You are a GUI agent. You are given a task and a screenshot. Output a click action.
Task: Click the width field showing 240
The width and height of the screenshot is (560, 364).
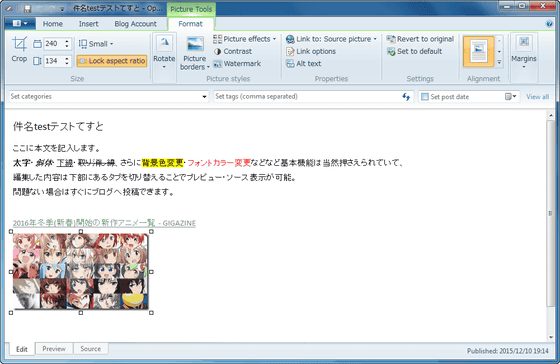54,44
